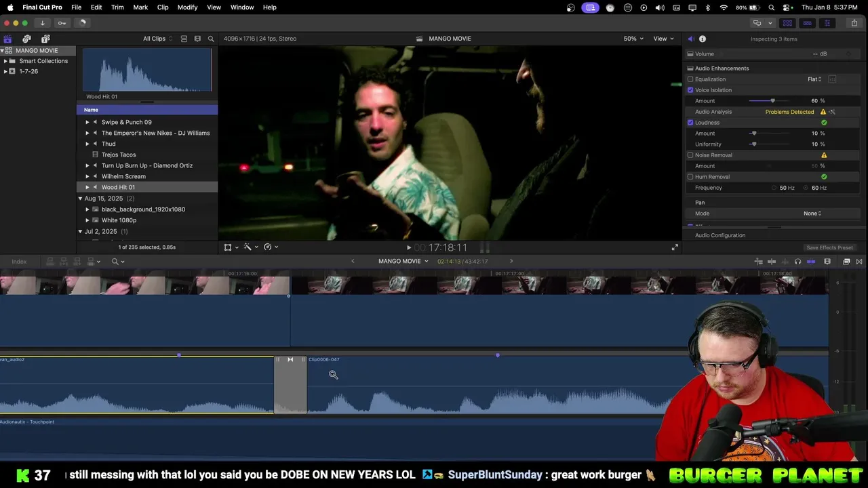Open the Pan Mode None dropdown
Image resolution: width=868 pixels, height=488 pixels.
click(812, 213)
